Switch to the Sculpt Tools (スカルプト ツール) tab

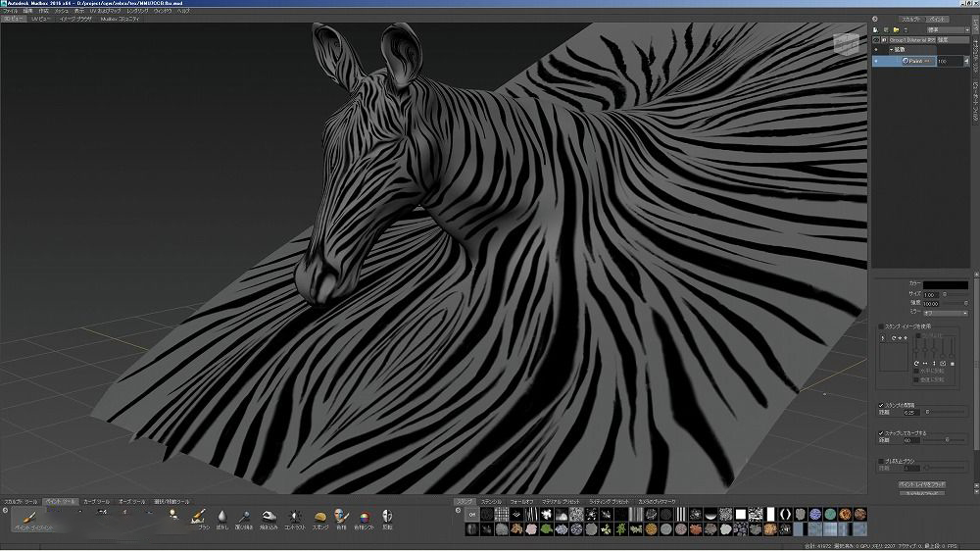point(21,501)
